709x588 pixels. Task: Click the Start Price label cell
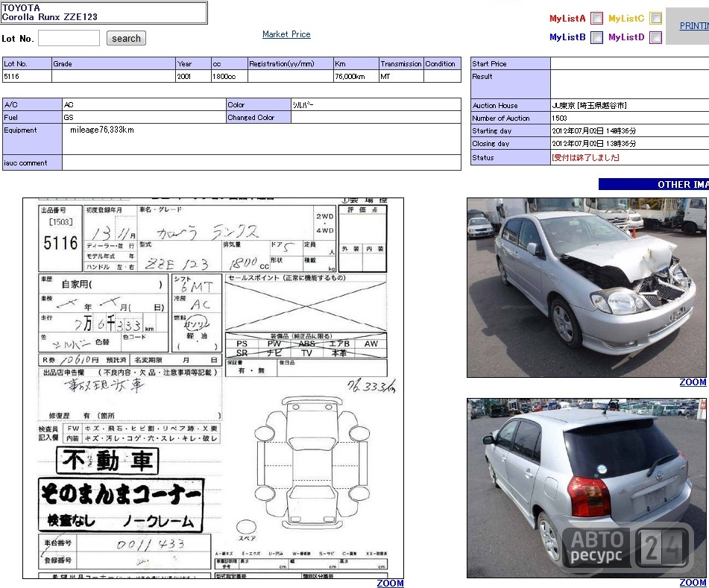pos(511,64)
